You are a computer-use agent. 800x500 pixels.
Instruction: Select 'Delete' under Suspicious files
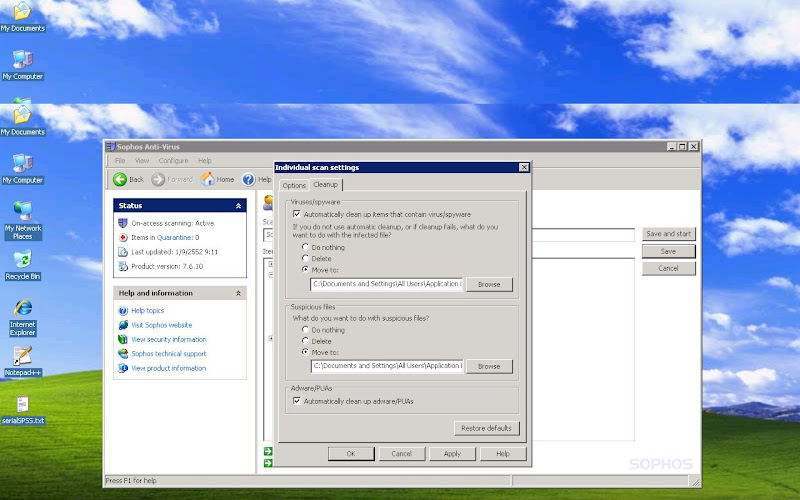305,341
